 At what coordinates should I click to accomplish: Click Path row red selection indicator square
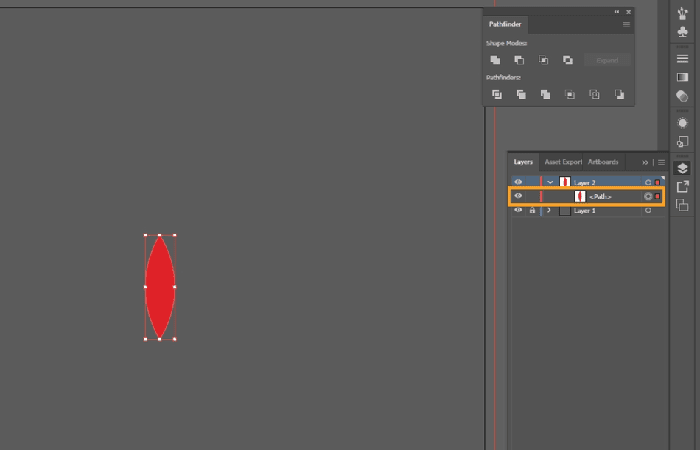pos(657,196)
